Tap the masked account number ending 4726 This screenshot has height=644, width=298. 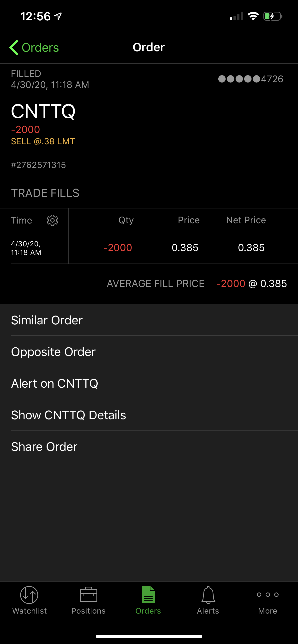[x=251, y=79]
